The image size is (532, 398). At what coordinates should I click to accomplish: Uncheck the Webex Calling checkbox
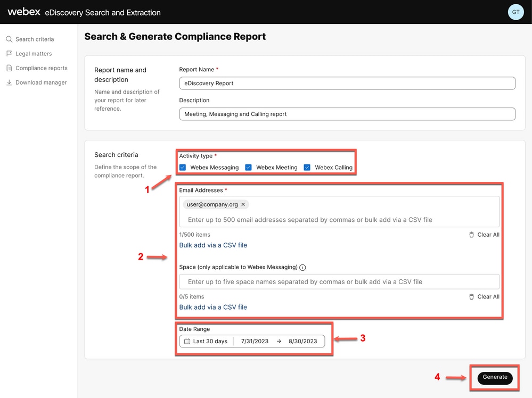(x=307, y=168)
